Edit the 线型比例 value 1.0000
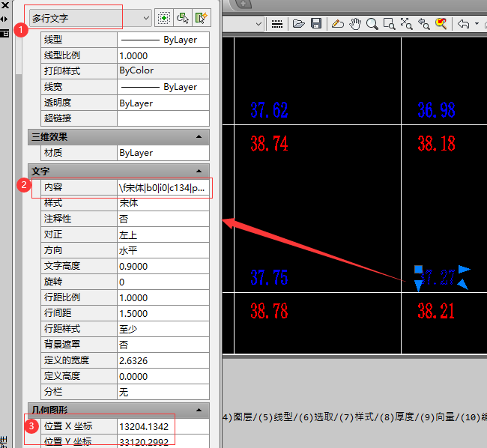This screenshot has width=487, height=448. 163,55
